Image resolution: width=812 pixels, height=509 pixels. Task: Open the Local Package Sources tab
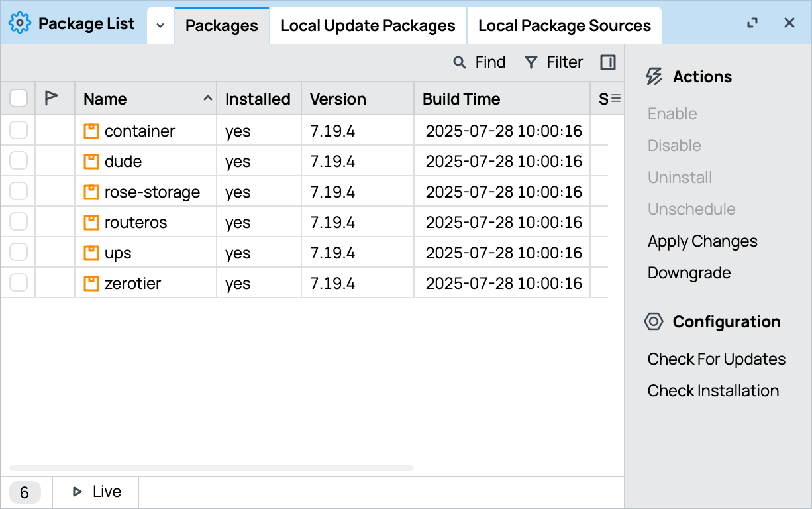click(564, 26)
